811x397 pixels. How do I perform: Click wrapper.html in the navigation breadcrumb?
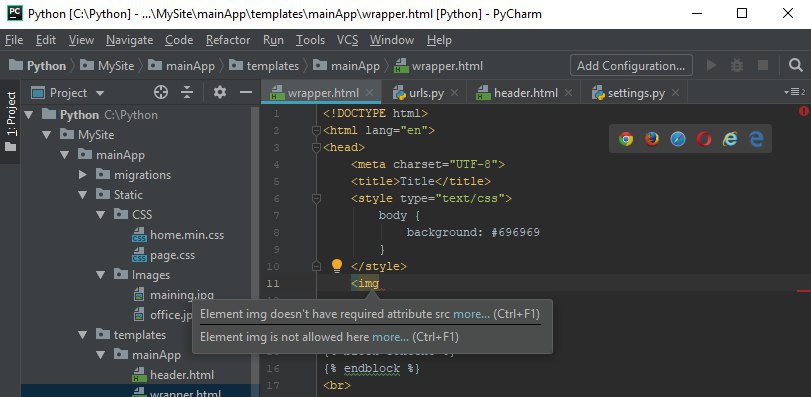point(438,66)
